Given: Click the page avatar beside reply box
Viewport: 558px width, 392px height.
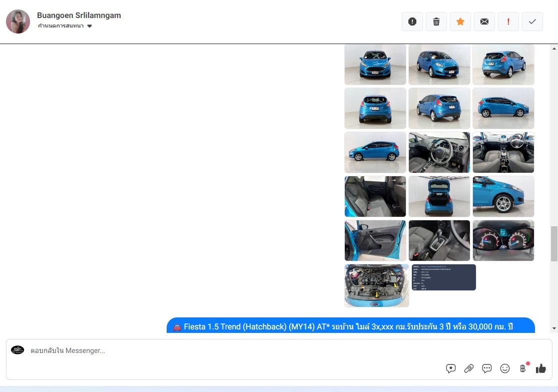Looking at the screenshot, I should point(18,350).
